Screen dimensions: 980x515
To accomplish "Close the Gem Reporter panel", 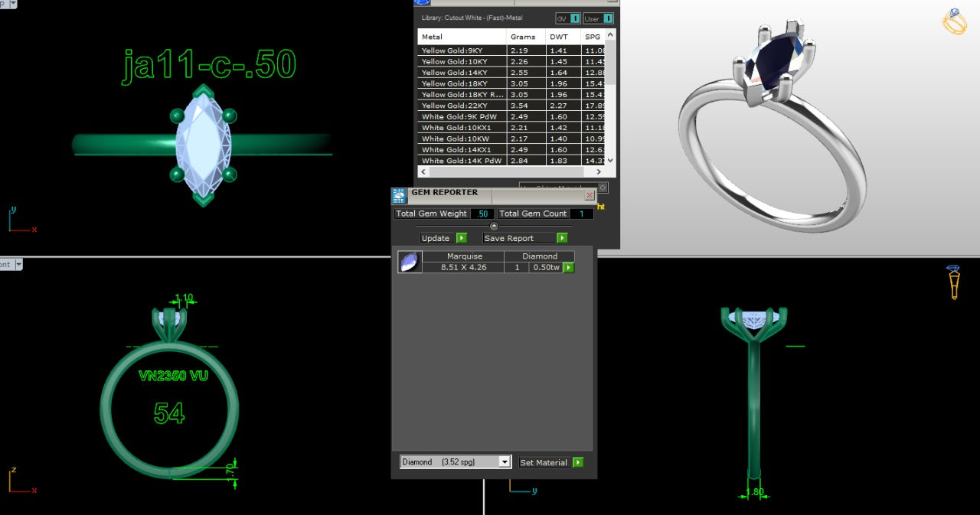I will click(590, 195).
